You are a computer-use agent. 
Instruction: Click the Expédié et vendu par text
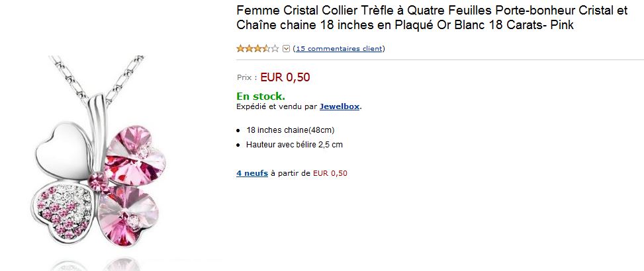[277, 106]
